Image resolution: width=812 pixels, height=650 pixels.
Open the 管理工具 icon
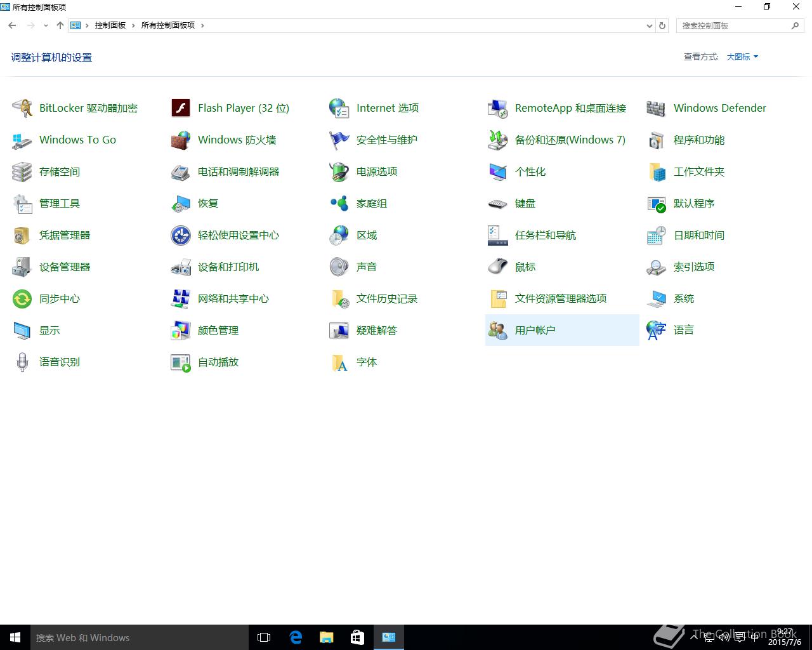pos(22,203)
